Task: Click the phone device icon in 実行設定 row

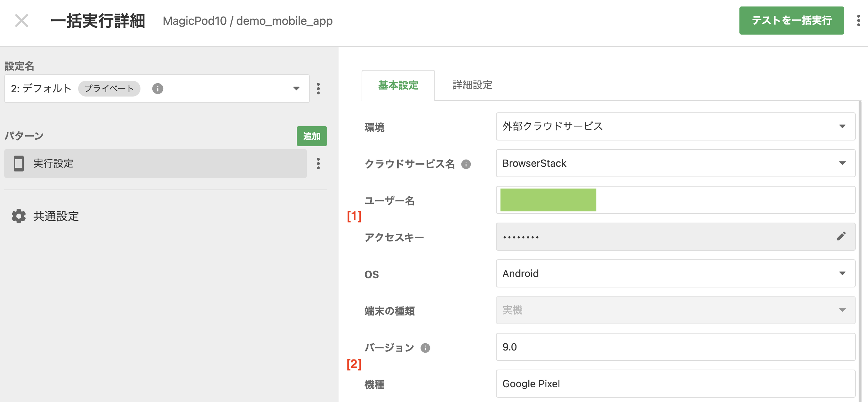Action: pos(19,164)
